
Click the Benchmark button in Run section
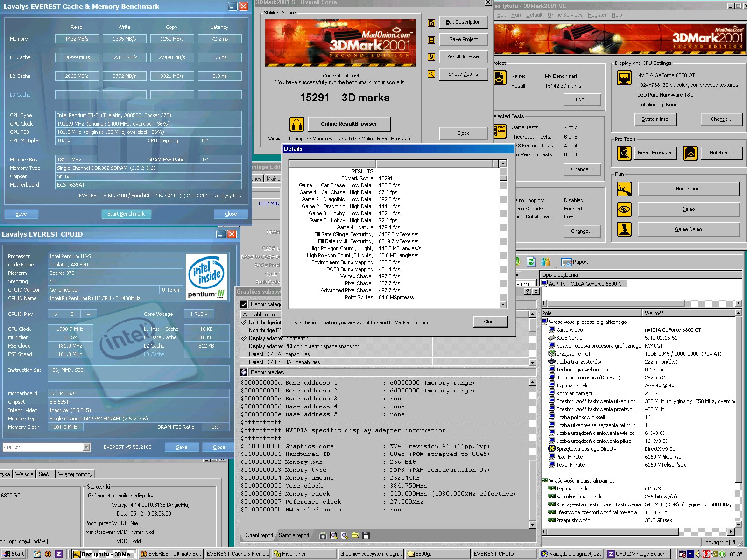(688, 189)
